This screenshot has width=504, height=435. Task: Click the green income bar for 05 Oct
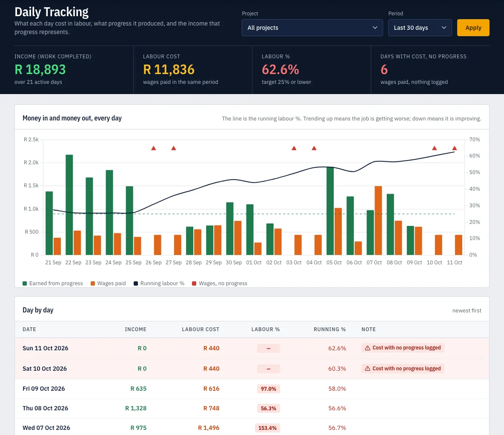(x=330, y=211)
